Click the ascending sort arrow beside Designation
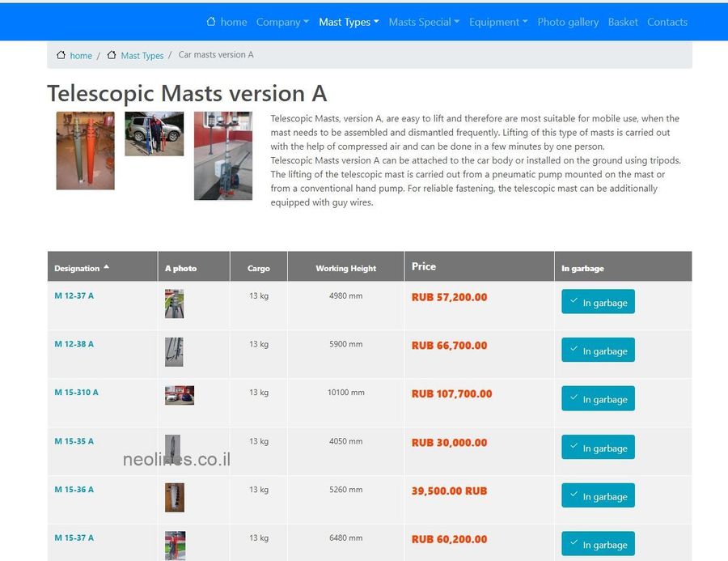This screenshot has height=561, width=728. pyautogui.click(x=106, y=267)
